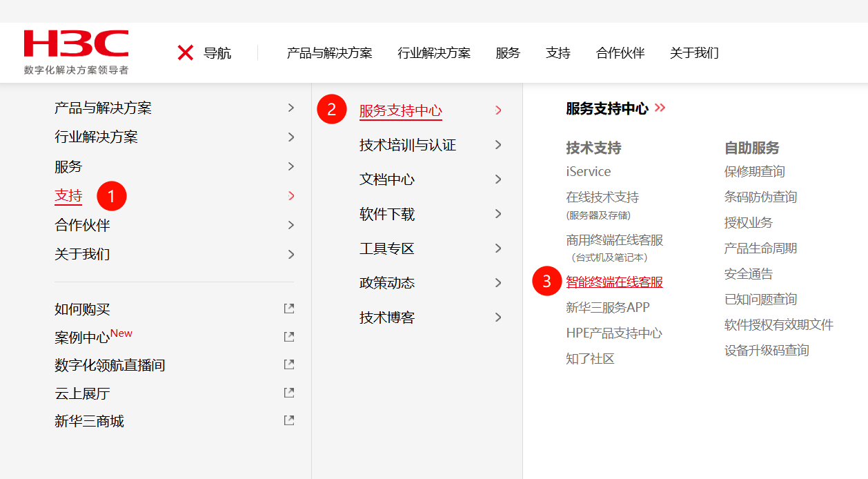The height and width of the screenshot is (479, 868).
Task: Open 设备升级码查询 link
Action: click(x=767, y=350)
